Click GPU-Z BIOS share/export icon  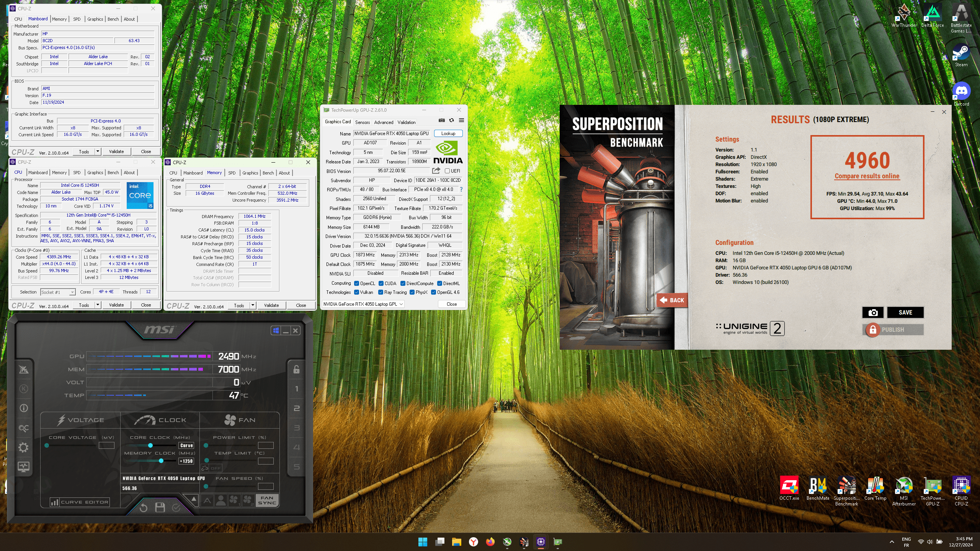(436, 171)
